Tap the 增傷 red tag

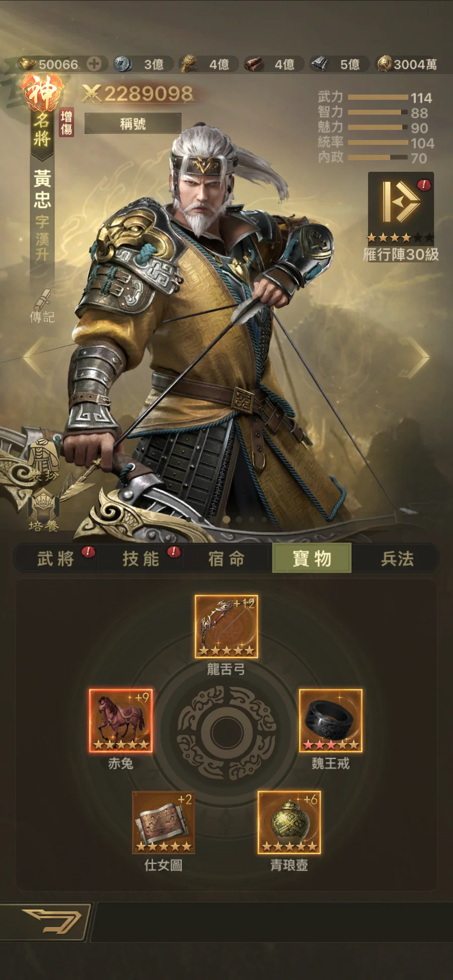click(66, 123)
